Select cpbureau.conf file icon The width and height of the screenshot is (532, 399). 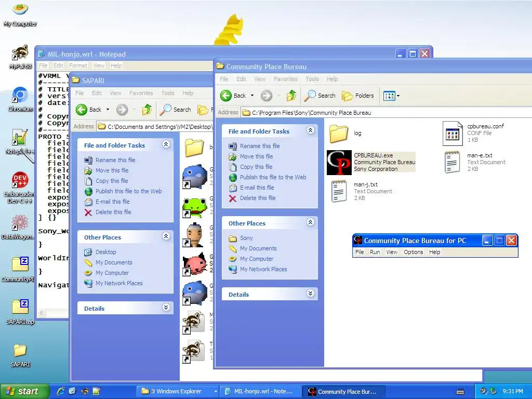pos(453,134)
